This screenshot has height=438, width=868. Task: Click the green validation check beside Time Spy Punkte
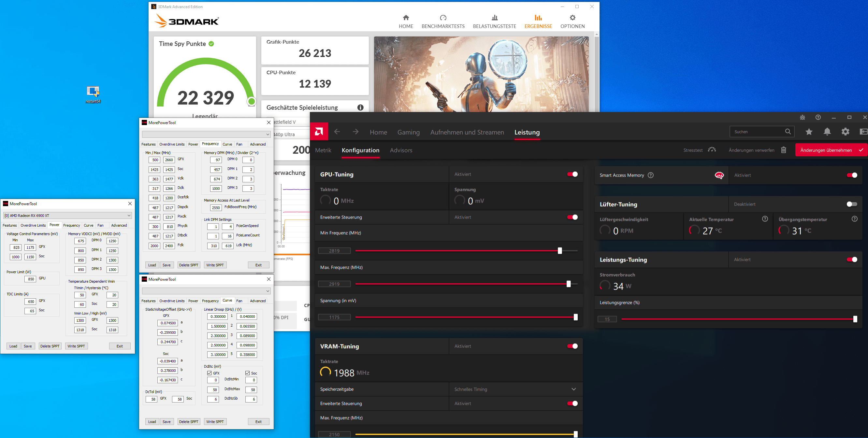point(211,44)
